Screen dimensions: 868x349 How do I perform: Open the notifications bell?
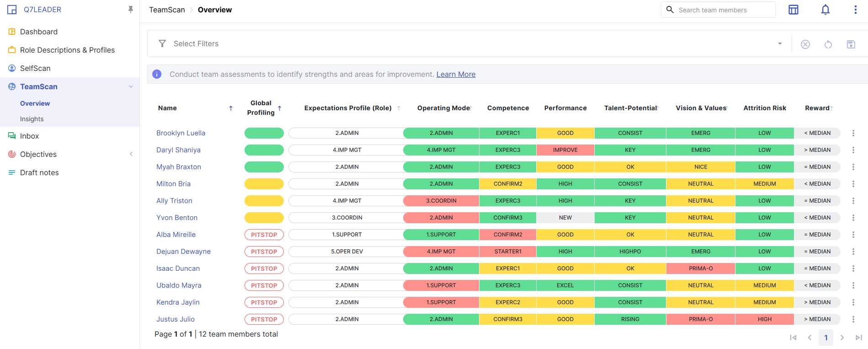825,10
